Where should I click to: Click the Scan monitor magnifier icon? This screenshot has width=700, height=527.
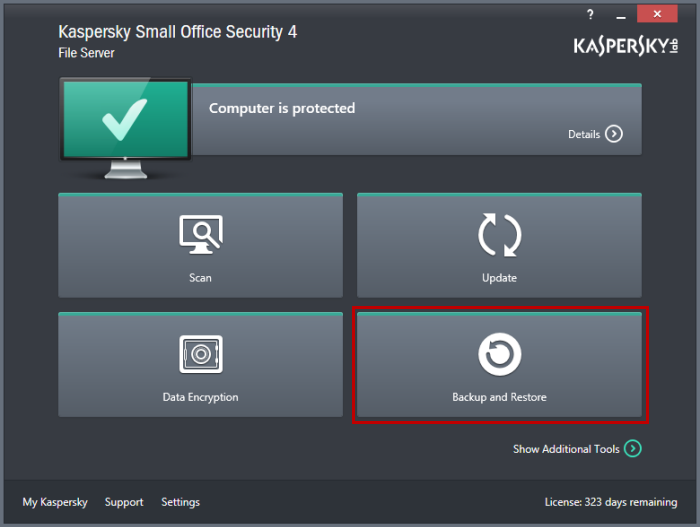[x=201, y=234]
